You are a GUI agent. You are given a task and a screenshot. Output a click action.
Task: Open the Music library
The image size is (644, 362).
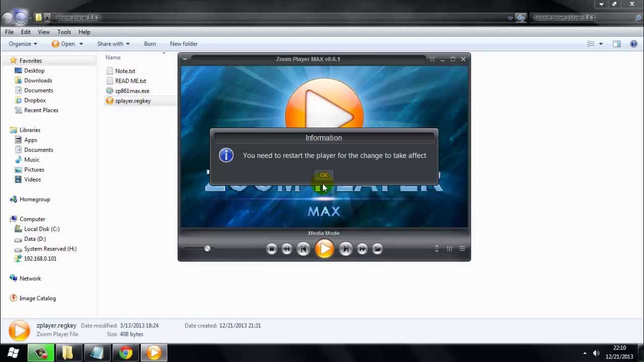tap(32, 160)
